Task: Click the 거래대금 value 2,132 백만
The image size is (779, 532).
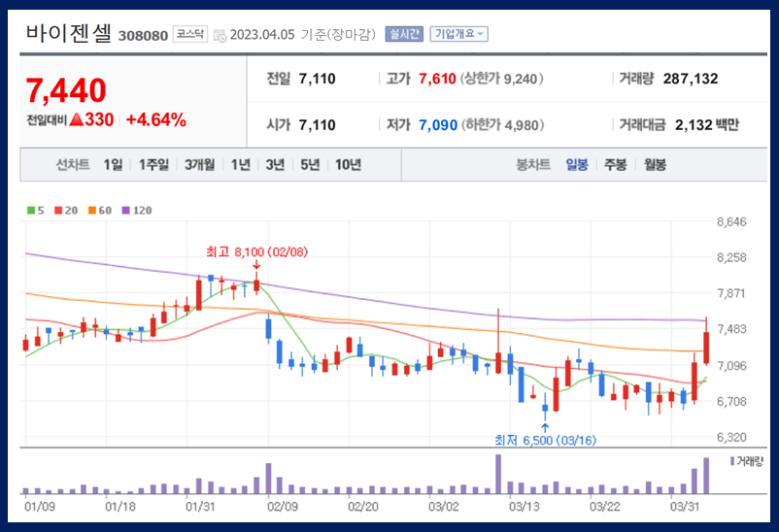Action: click(706, 124)
